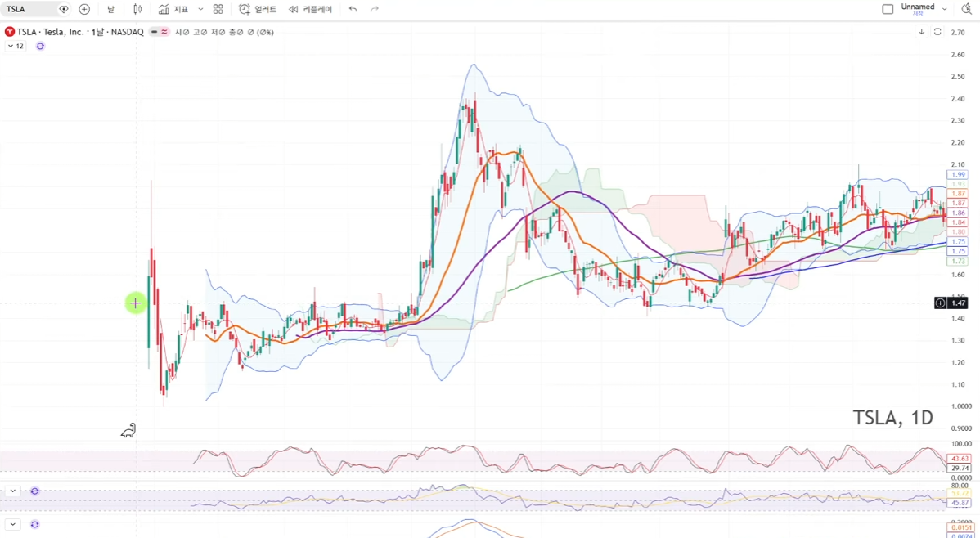
Task: Expand the Unnamed layout dropdown chevron
Action: click(x=944, y=9)
